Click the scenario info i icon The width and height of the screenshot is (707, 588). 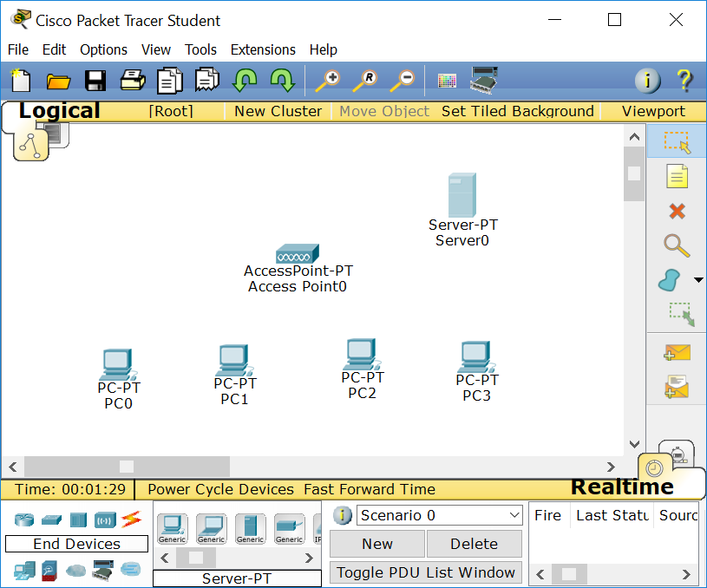343,515
